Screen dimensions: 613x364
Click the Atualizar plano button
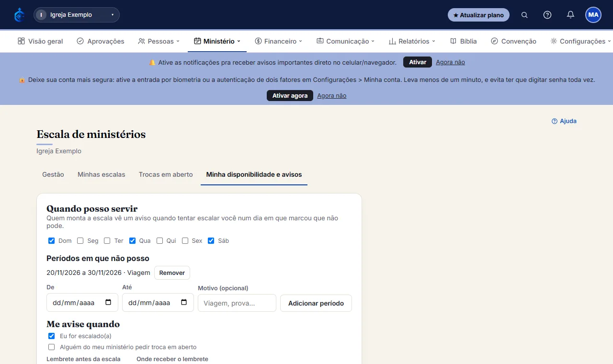(478, 15)
